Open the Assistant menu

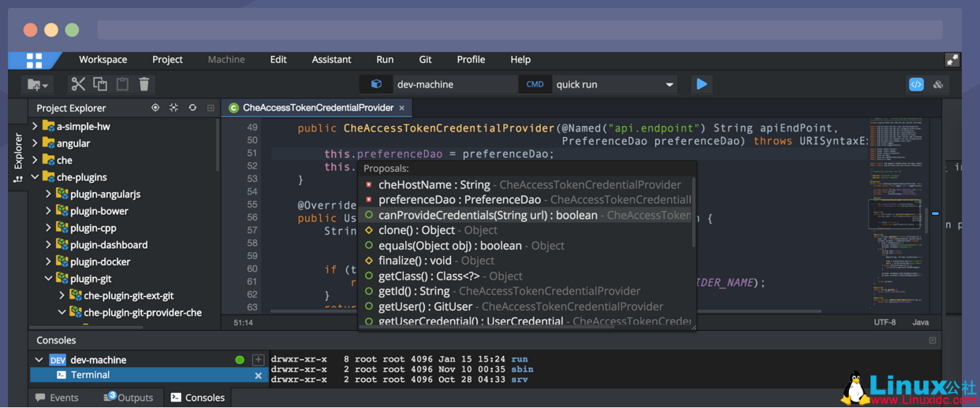click(331, 60)
